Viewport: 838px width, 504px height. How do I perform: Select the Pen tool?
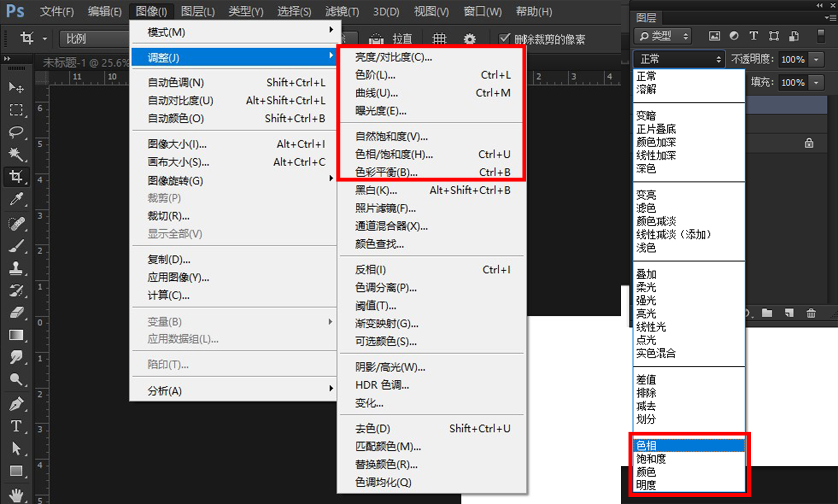[17, 404]
